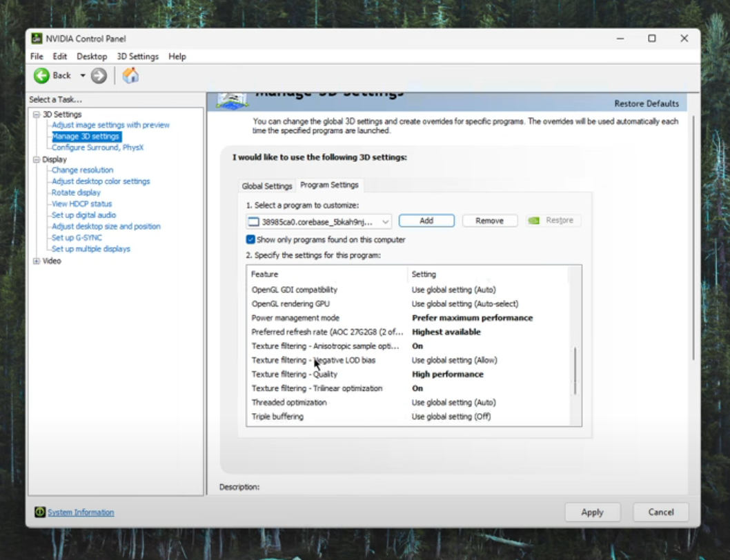Viewport: 730px width, 560px height.
Task: Select Texture filtering Trilinear optimization row
Action: coord(407,388)
